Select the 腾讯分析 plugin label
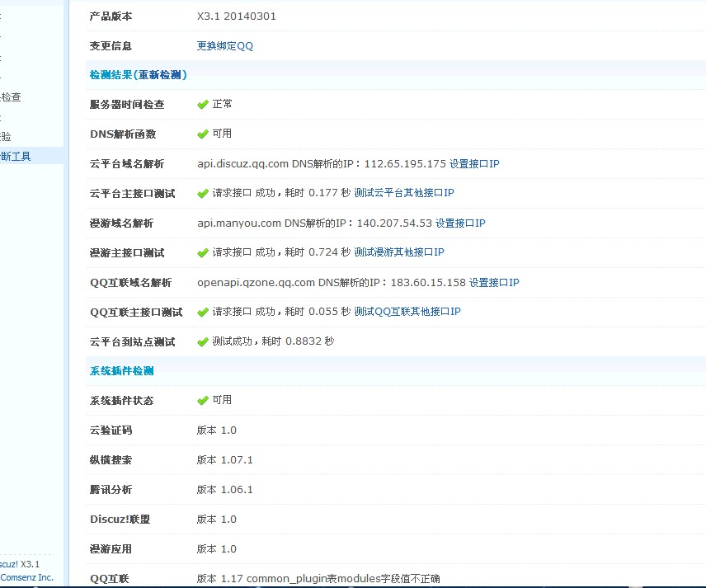706x588 pixels. [x=111, y=490]
